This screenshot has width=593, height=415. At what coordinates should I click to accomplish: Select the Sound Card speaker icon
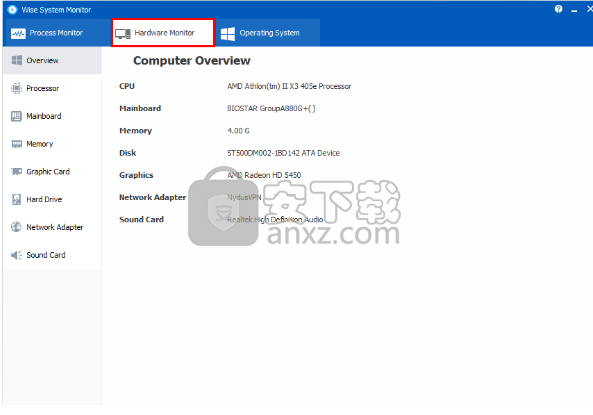coord(16,255)
